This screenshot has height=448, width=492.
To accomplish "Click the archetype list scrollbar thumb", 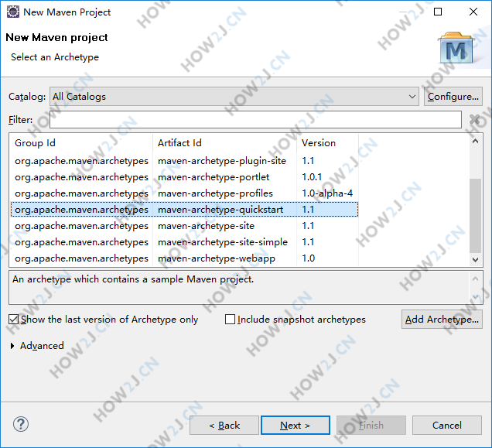I will point(476,215).
